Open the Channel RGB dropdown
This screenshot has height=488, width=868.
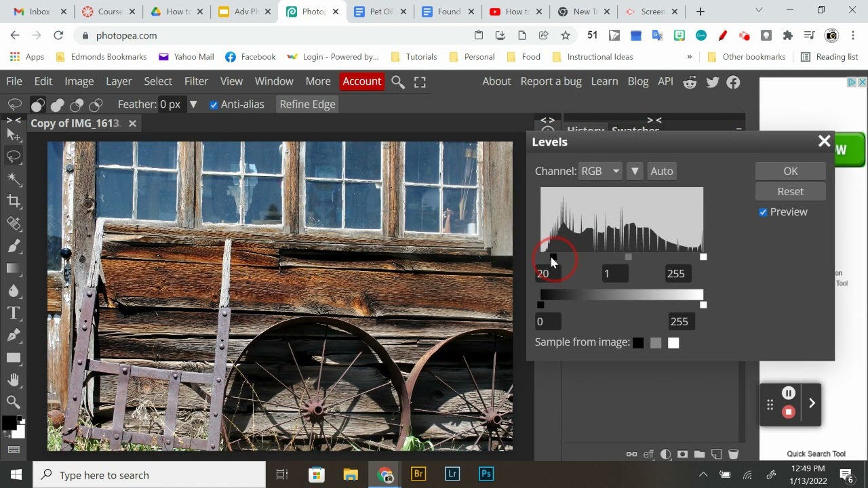coord(600,171)
